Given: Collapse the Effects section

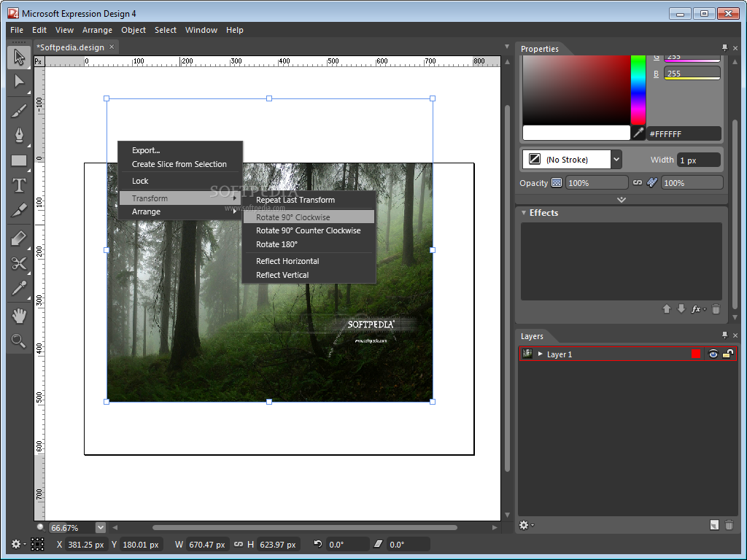Looking at the screenshot, I should (x=524, y=212).
